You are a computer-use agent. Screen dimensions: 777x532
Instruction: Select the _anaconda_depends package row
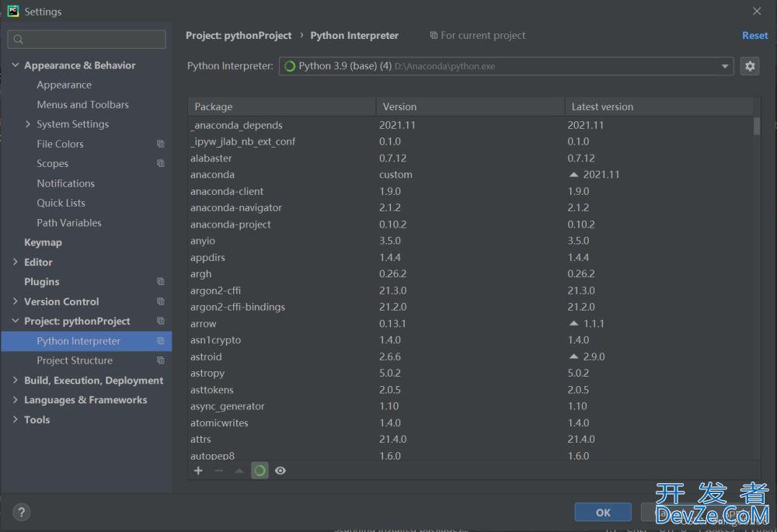tap(470, 125)
